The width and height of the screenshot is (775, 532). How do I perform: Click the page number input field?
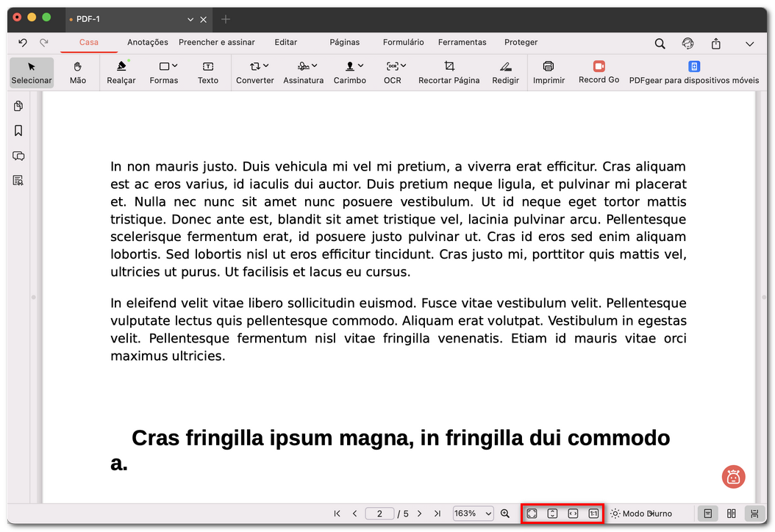[379, 513]
